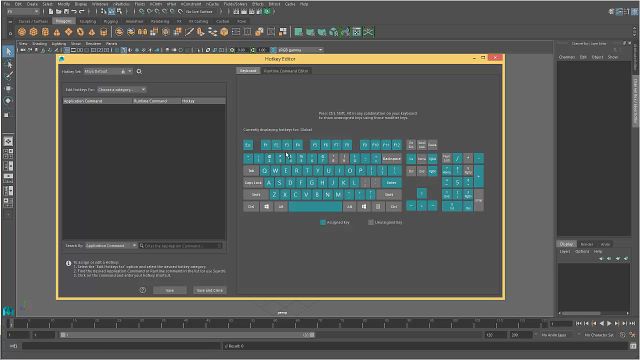
Task: Open the Windows menu in menu bar
Action: pos(100,4)
